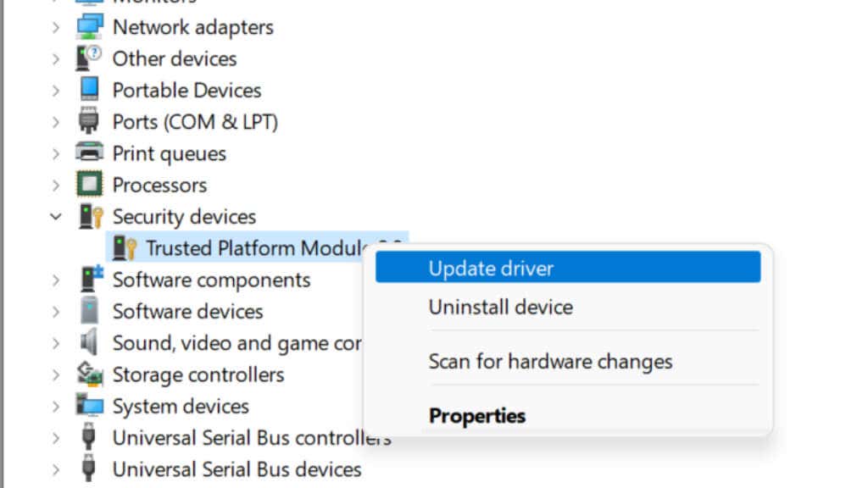Choose Uninstall device from context menu
This screenshot has height=488, width=868.
[x=568, y=307]
